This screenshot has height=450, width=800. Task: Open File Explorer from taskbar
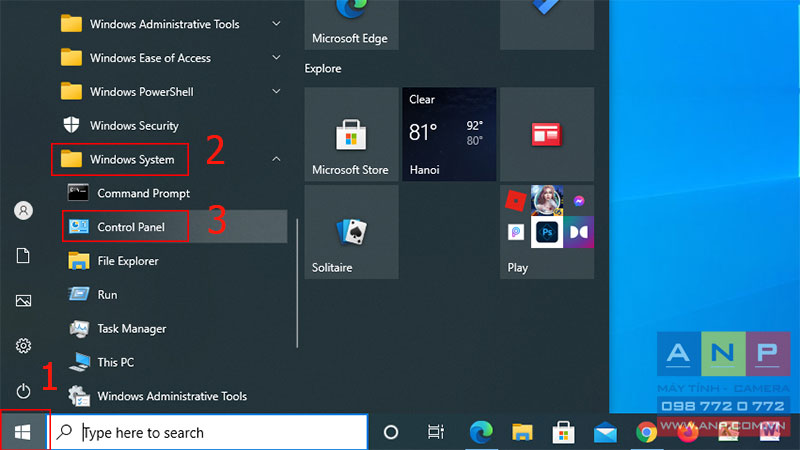(x=522, y=432)
